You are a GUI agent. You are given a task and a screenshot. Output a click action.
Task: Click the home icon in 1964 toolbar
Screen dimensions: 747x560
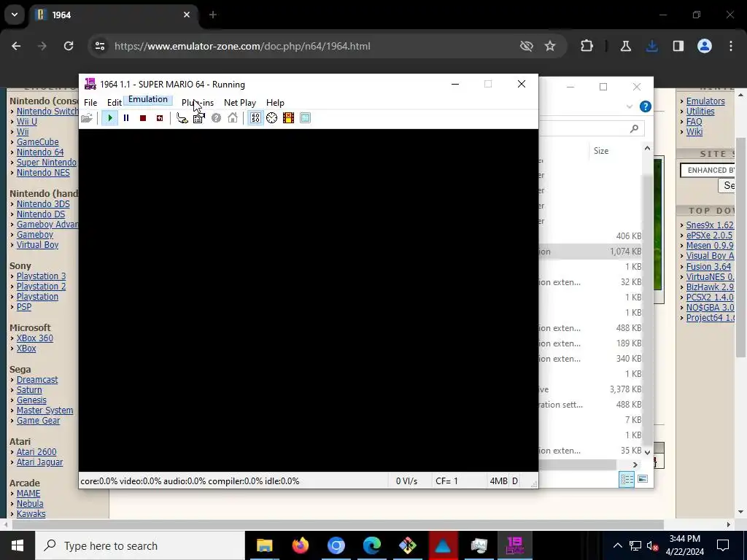[233, 118]
